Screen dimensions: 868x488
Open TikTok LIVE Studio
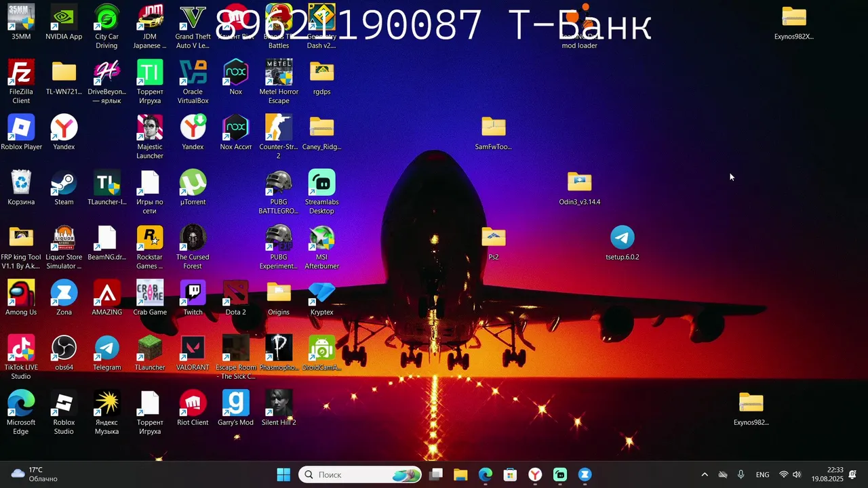pyautogui.click(x=21, y=357)
